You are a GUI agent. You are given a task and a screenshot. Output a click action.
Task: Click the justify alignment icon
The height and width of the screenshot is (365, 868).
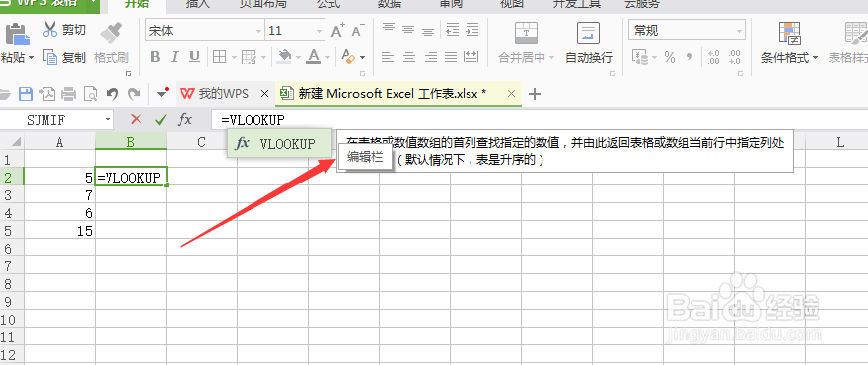pyautogui.click(x=451, y=57)
